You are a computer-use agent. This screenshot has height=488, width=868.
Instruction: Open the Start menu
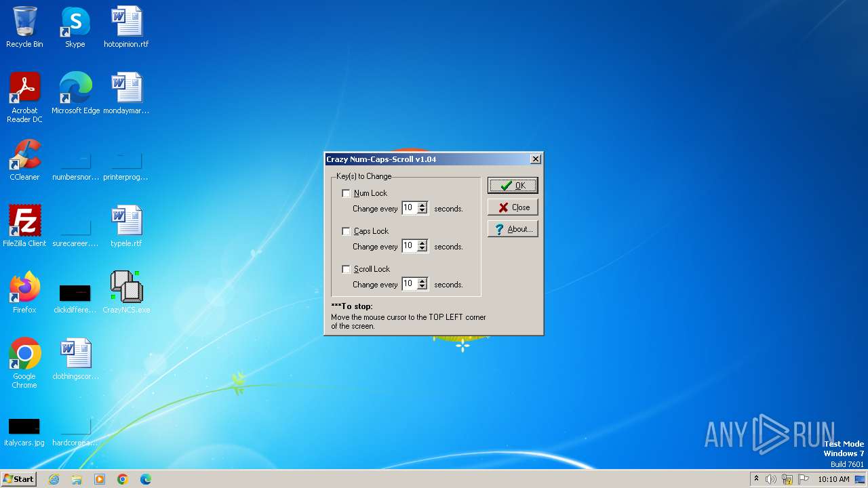pos(18,479)
